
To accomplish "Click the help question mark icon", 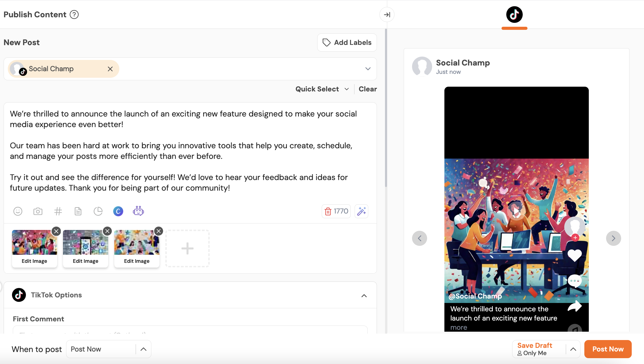I will click(x=74, y=14).
